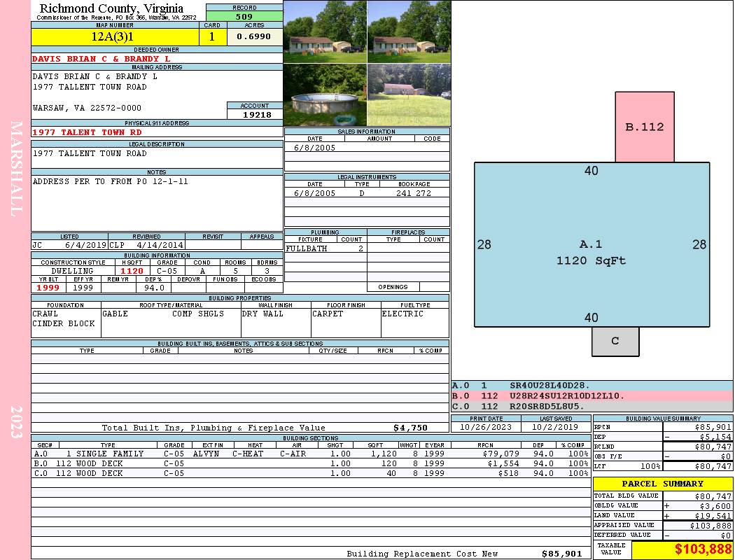The width and height of the screenshot is (735, 560).
Task: Select sales date 6/8/2005 in Sales Information
Action: 314,148
